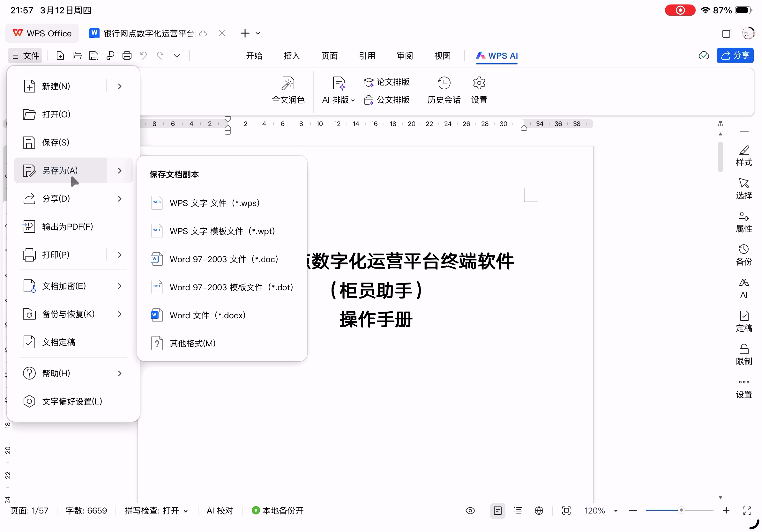Click the 定稿 finalize sidebar icon

[743, 321]
